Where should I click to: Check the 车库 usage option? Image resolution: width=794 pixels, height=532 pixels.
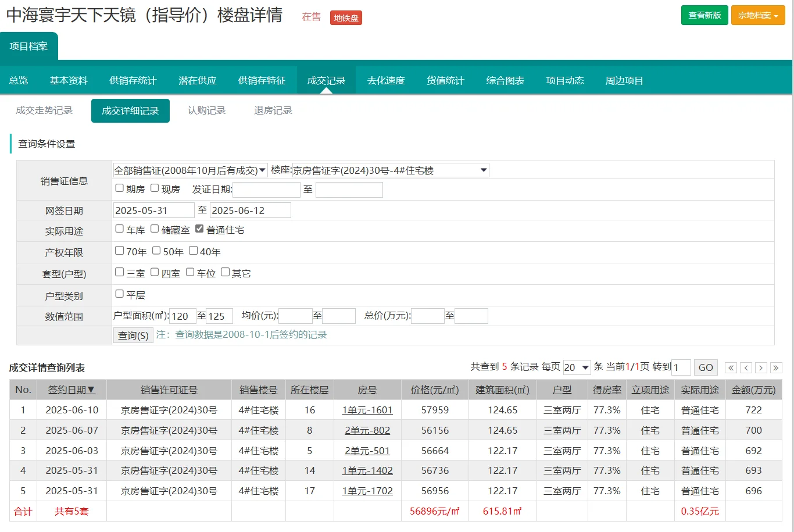[120, 228]
